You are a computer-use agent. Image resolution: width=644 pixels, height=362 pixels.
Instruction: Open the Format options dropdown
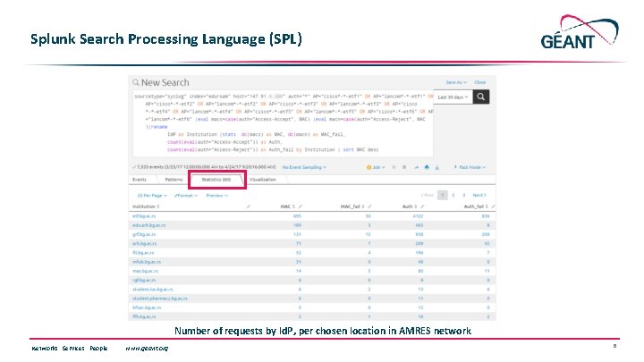coord(186,196)
